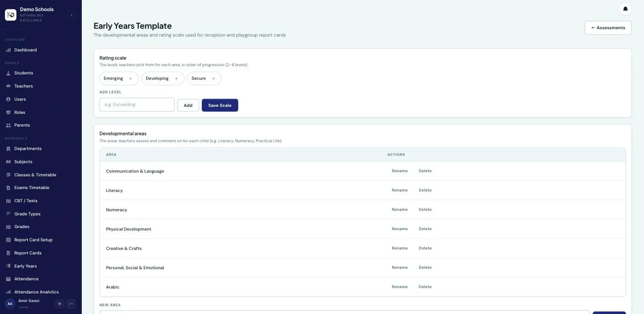
Task: Click the Amir Sanni user name
Action: coord(29,301)
